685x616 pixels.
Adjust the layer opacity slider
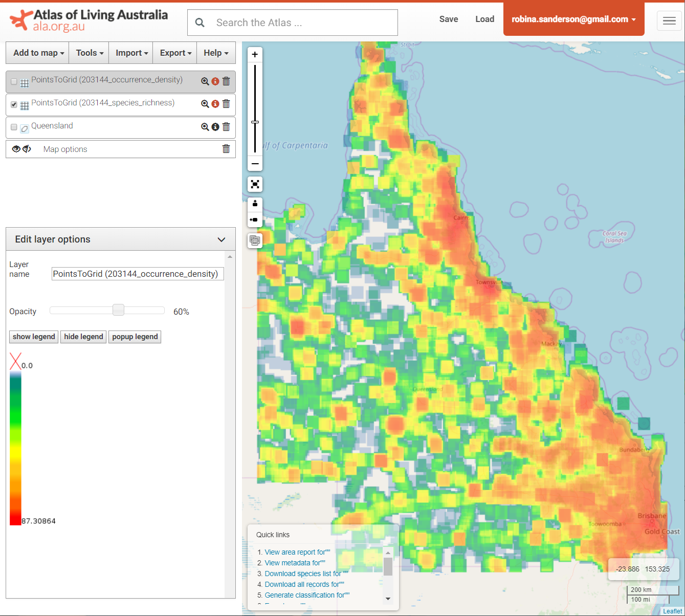(118, 310)
